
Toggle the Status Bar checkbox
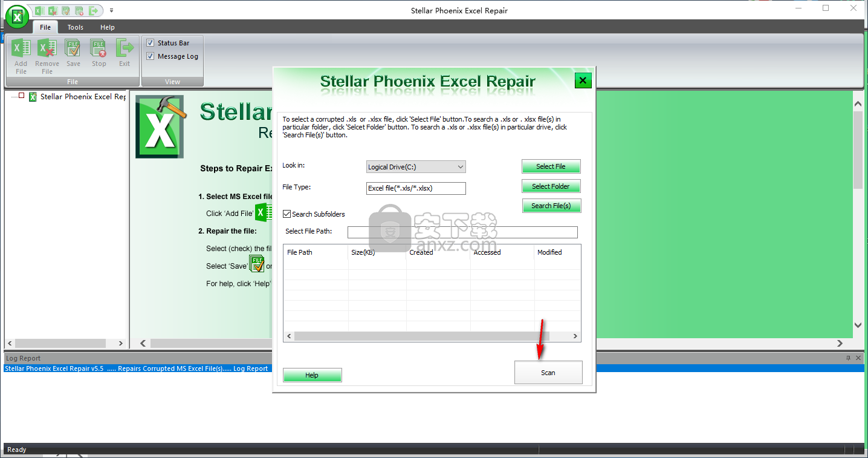click(151, 43)
